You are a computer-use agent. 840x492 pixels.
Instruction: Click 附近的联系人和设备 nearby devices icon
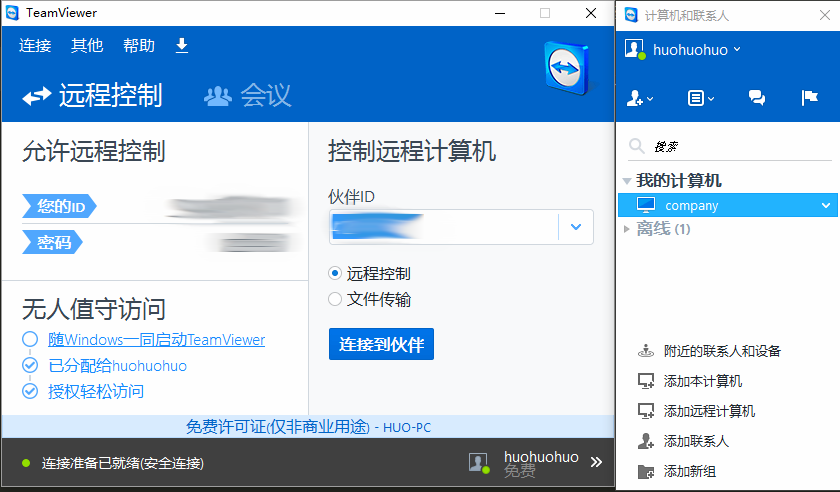tap(646, 351)
